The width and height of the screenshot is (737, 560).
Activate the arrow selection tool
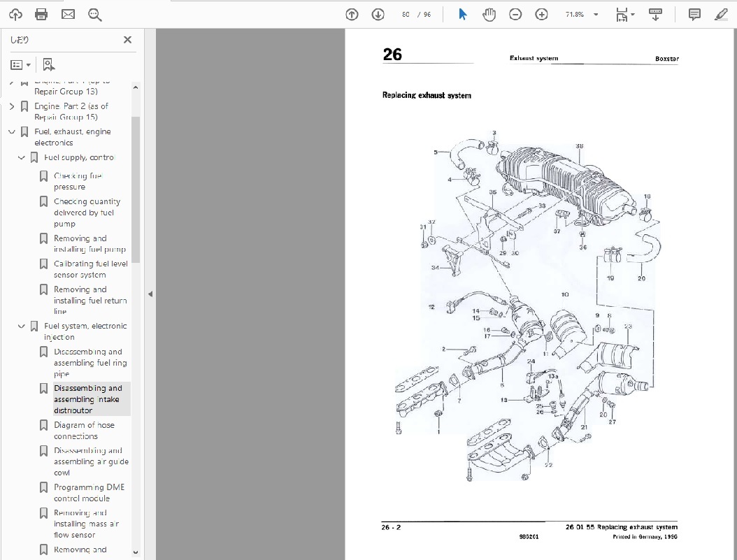(x=463, y=14)
